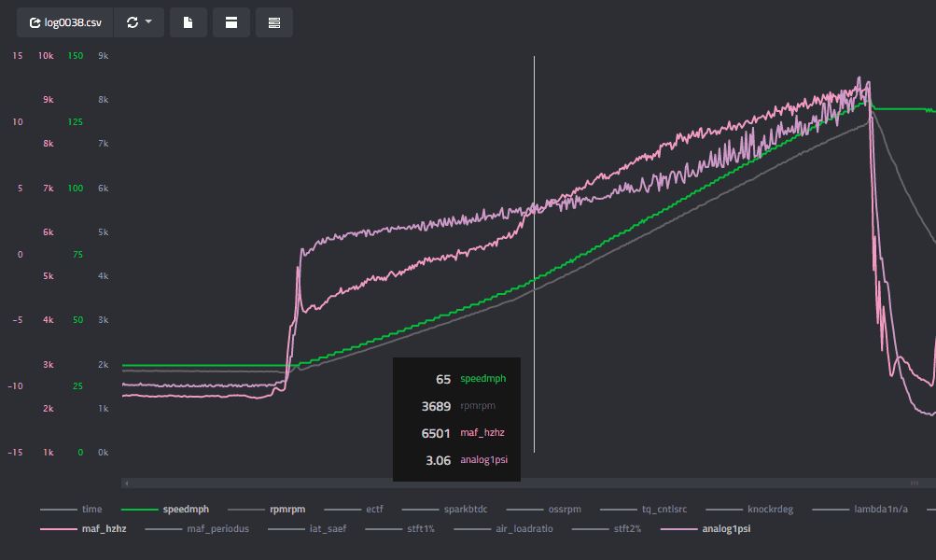Click the green 150 axis label
The height and width of the screenshot is (560, 936).
76,55
